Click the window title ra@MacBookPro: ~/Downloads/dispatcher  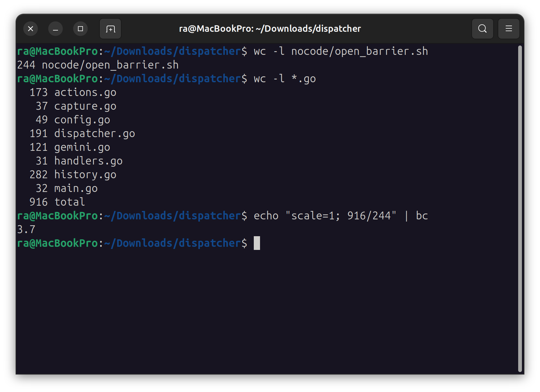(x=270, y=29)
